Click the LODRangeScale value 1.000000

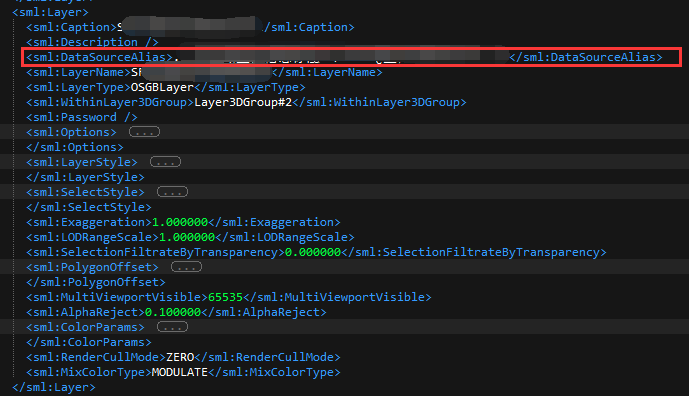click(187, 237)
